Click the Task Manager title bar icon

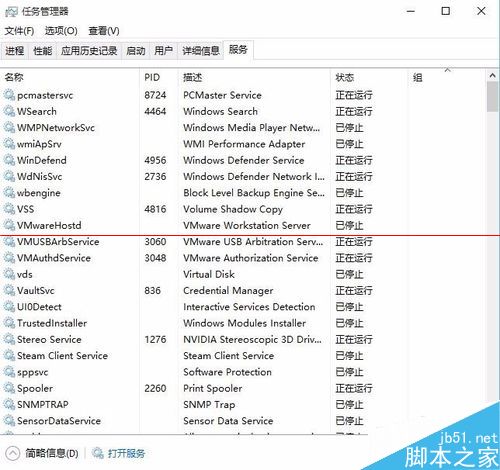[x=11, y=12]
